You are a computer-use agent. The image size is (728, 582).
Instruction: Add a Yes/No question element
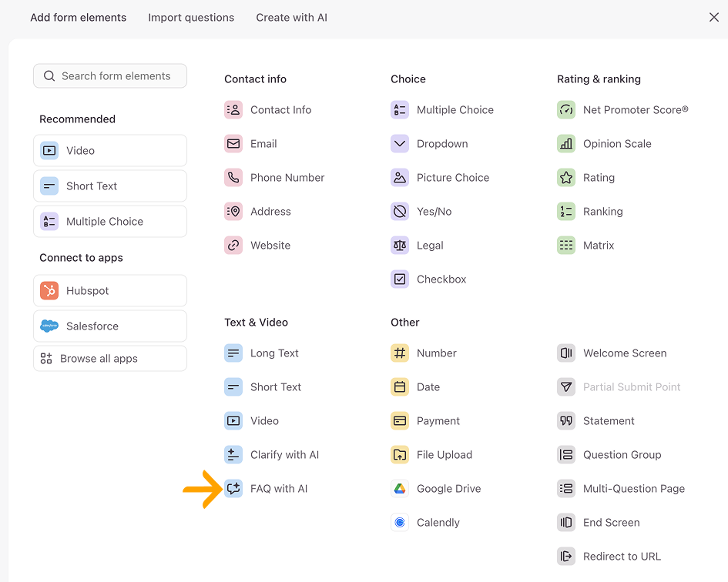click(x=421, y=211)
